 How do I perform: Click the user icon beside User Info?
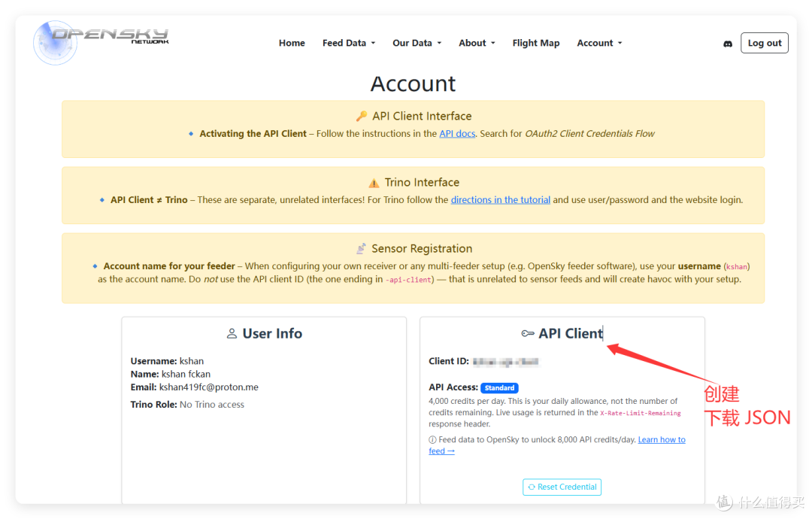[232, 333]
